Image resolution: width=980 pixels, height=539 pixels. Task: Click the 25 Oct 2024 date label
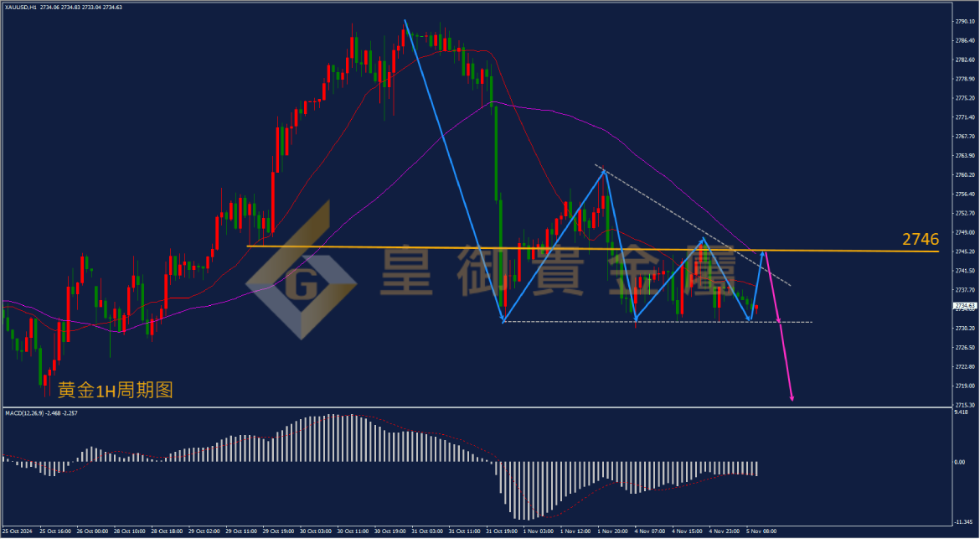point(16,531)
